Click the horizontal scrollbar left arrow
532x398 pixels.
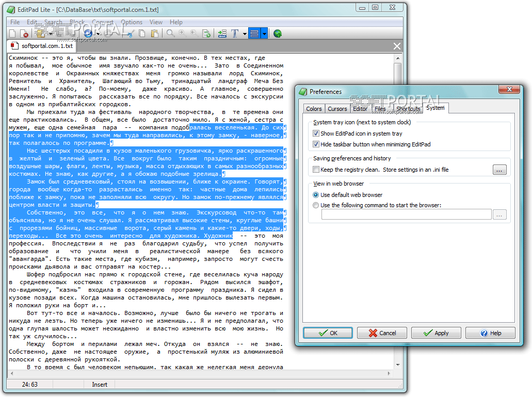[12, 374]
